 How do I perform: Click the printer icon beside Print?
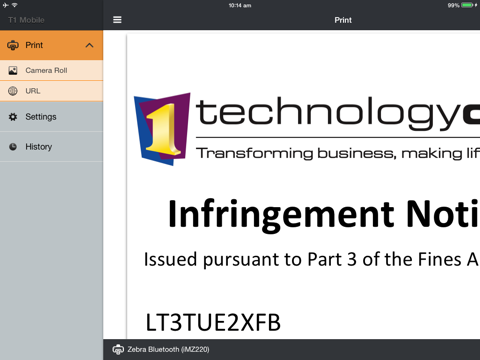pos(13,45)
